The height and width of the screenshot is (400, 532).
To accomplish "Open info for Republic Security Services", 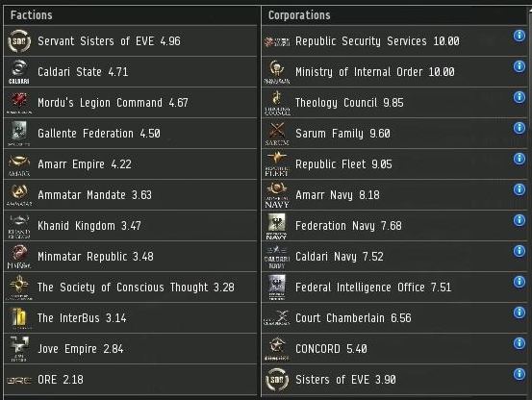I will 519,36.
